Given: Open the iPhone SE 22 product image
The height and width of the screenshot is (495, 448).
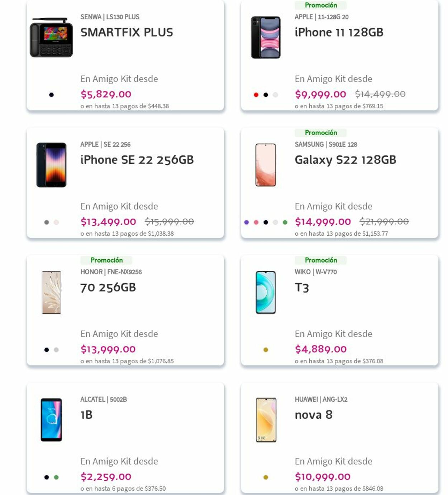Looking at the screenshot, I should 51,165.
